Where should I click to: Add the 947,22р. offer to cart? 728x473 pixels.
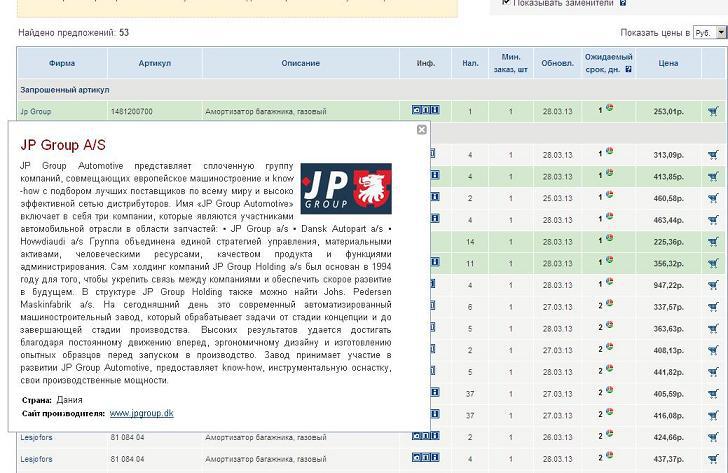(713, 285)
